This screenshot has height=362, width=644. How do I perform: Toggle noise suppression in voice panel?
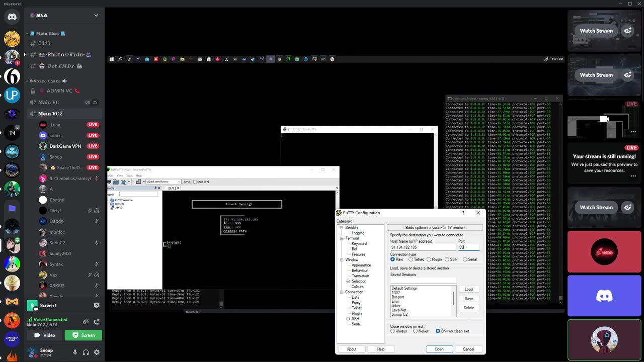click(86, 321)
